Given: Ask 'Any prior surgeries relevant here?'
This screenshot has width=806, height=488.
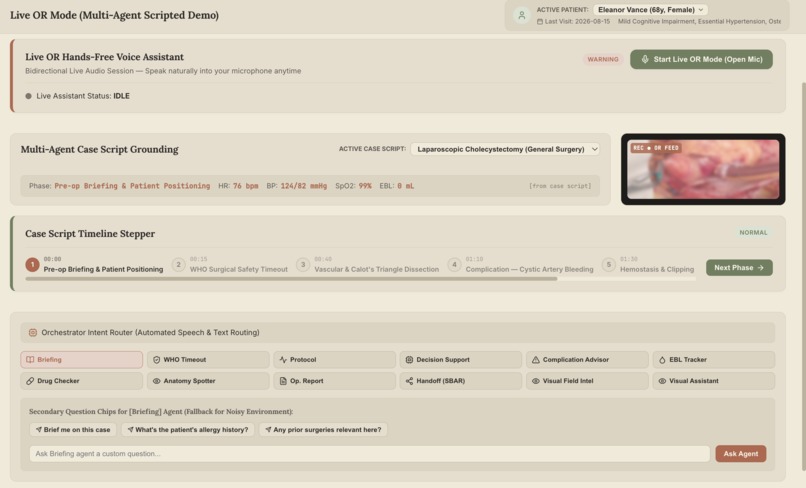Looking at the screenshot, I should point(323,429).
